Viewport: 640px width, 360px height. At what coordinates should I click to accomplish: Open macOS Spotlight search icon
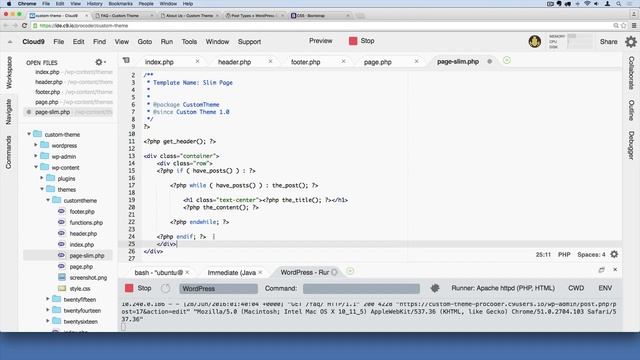619,4
